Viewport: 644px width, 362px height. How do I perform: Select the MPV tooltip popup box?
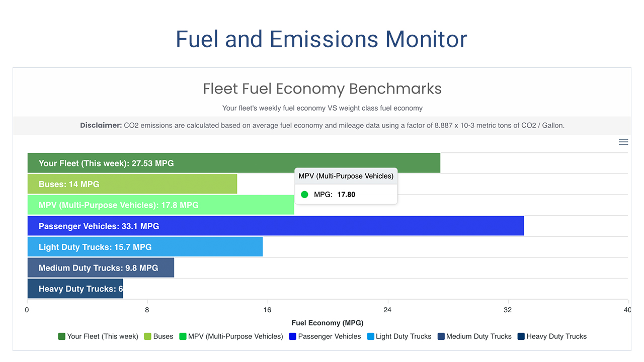(346, 186)
